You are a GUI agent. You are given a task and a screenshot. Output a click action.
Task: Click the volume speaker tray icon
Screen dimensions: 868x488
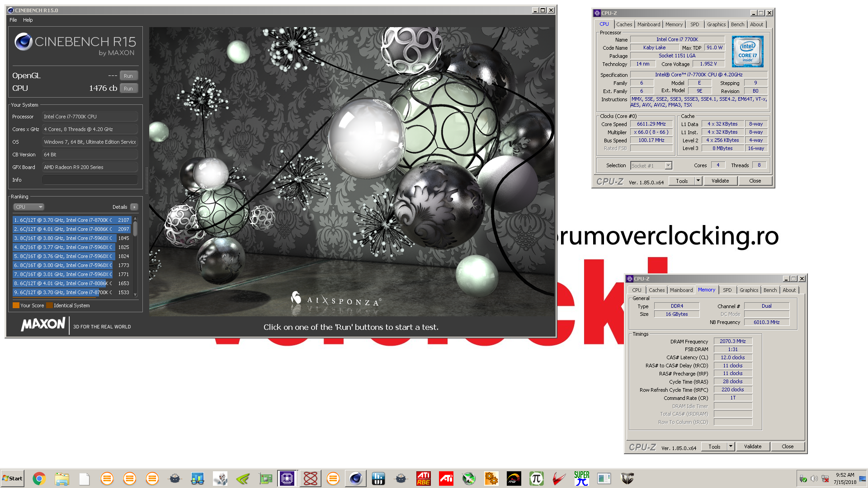pos(814,479)
